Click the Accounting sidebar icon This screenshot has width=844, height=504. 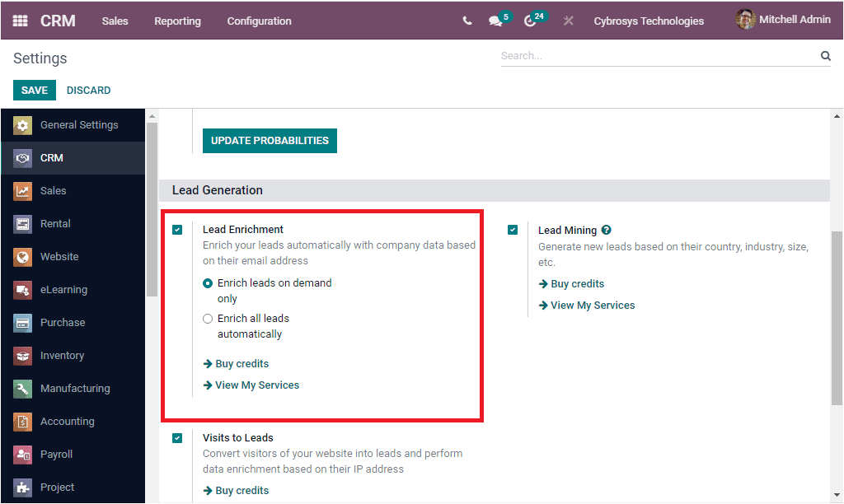point(23,421)
